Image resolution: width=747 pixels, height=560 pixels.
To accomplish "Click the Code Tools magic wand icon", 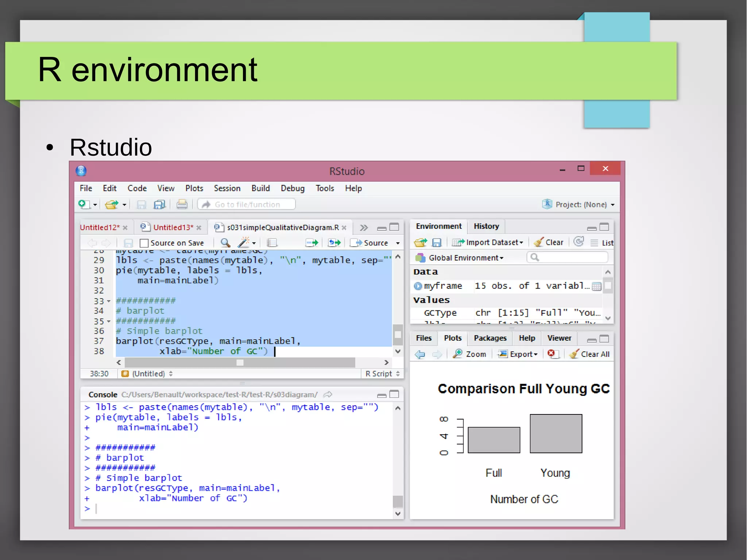I will coord(244,243).
